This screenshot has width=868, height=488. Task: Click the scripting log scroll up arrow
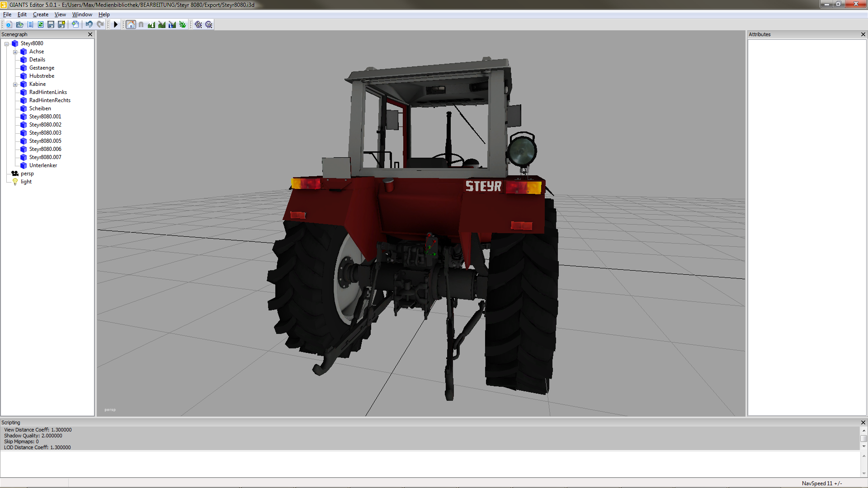click(864, 431)
